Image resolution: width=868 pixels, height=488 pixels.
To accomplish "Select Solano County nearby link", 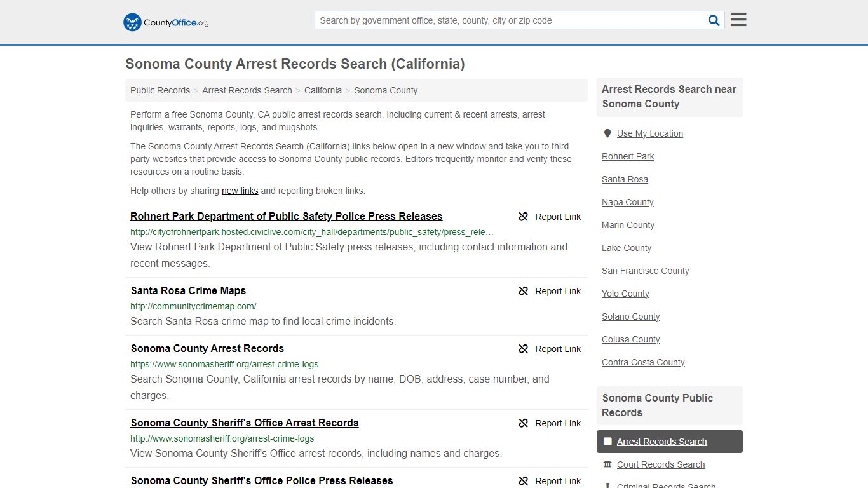I will (631, 316).
